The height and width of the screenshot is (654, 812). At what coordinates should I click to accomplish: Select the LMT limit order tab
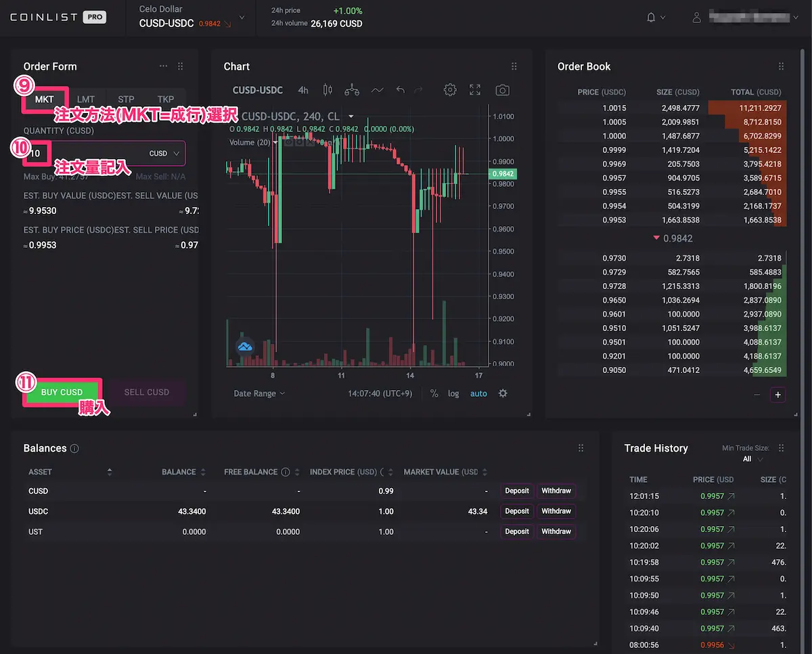pyautogui.click(x=86, y=100)
